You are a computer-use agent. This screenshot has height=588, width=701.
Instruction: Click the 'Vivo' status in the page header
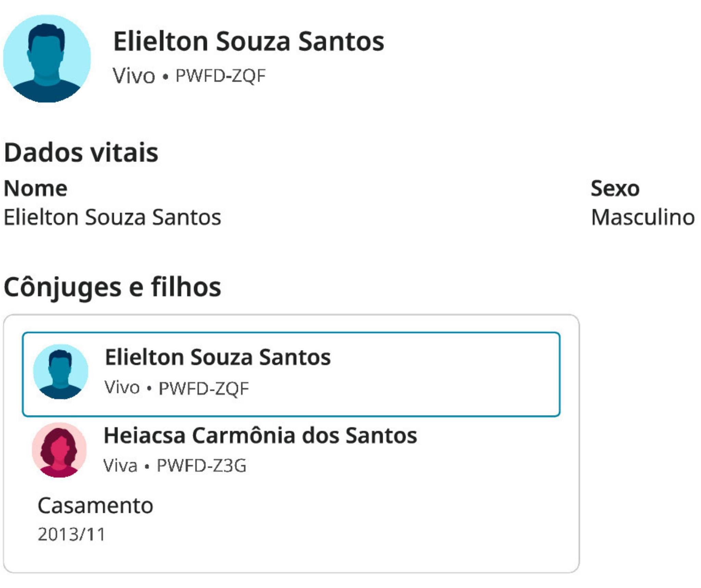[133, 76]
